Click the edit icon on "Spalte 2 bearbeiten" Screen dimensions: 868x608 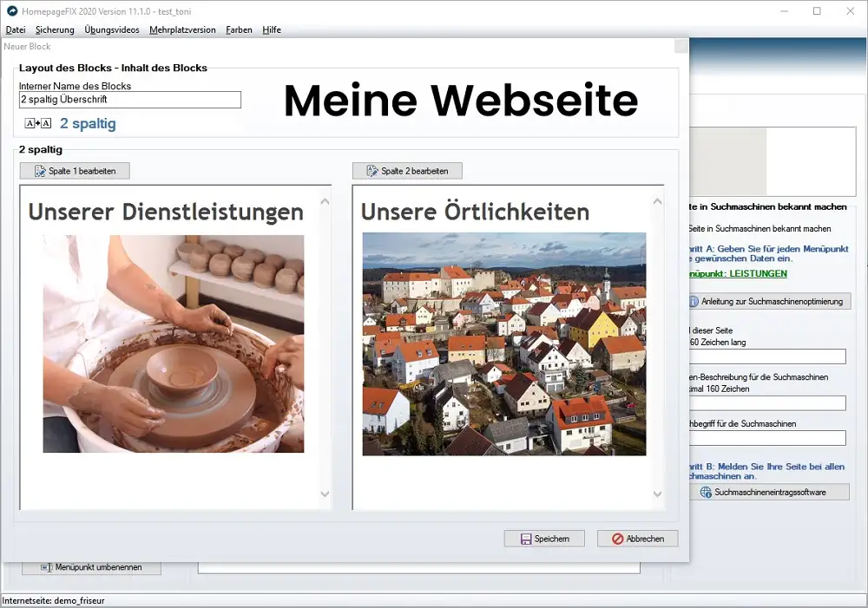(x=371, y=170)
